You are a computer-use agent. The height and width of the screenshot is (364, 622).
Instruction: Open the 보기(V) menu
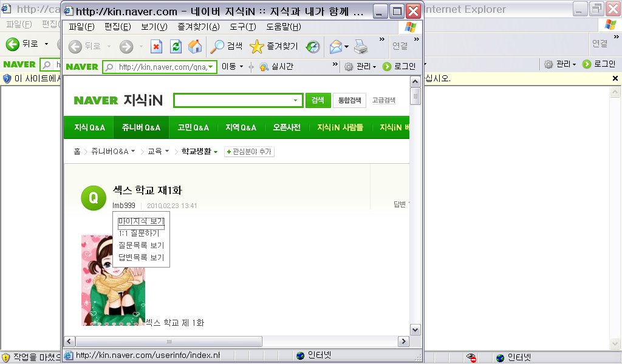click(x=154, y=27)
